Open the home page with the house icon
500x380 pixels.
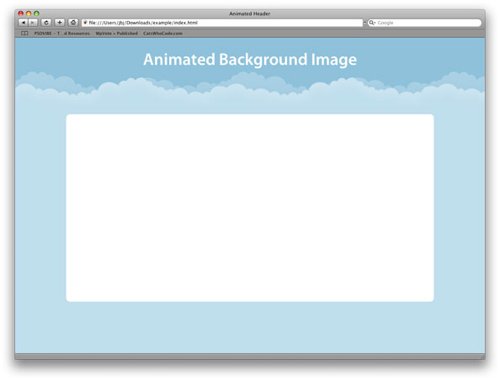pyautogui.click(x=73, y=22)
